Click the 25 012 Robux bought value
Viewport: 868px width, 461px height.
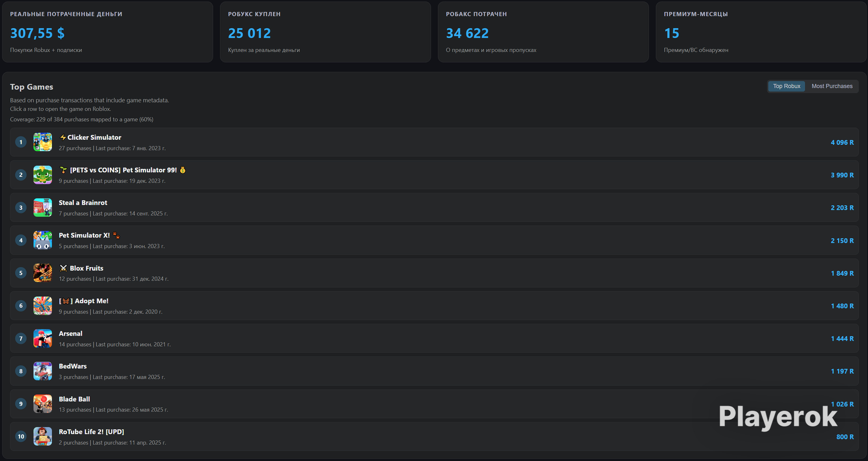click(249, 33)
